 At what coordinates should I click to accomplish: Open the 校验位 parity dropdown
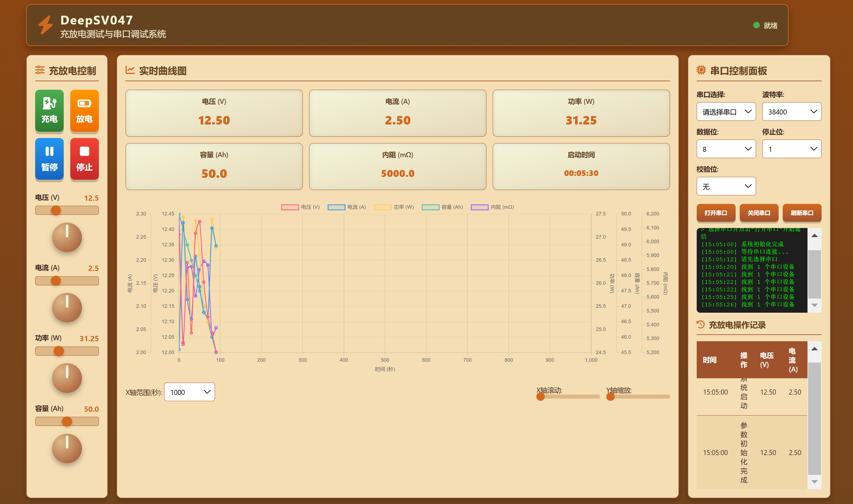pos(726,187)
